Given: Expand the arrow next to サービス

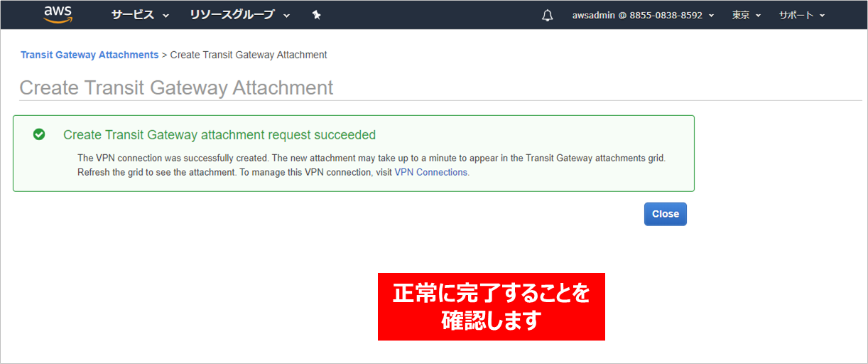Looking at the screenshot, I should 166,16.
